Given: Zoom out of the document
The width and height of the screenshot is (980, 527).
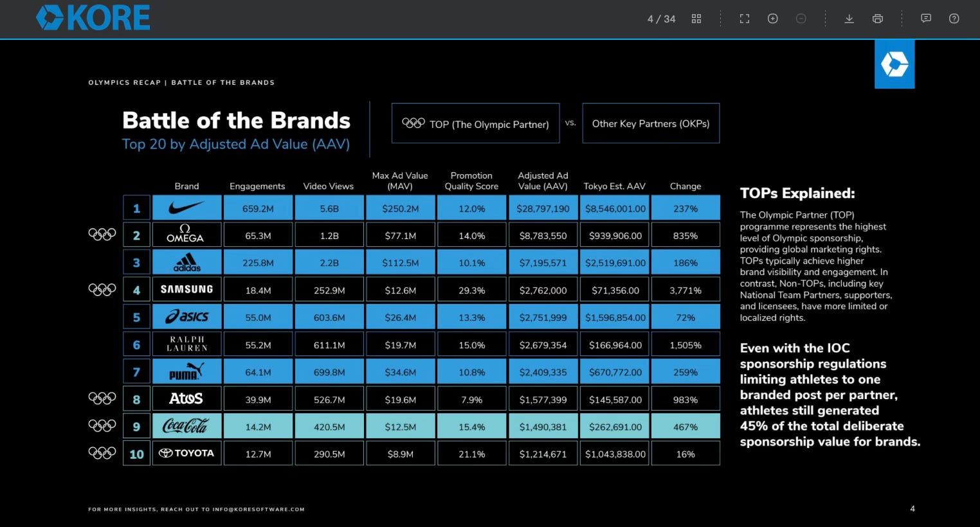Looking at the screenshot, I should (801, 19).
